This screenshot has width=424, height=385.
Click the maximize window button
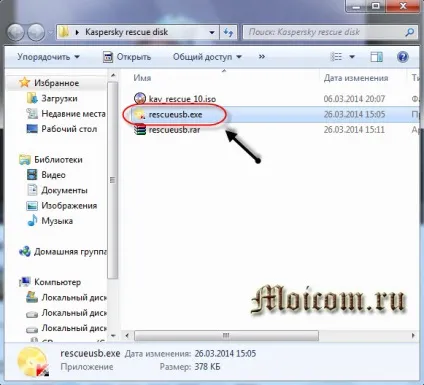pos(375,6)
